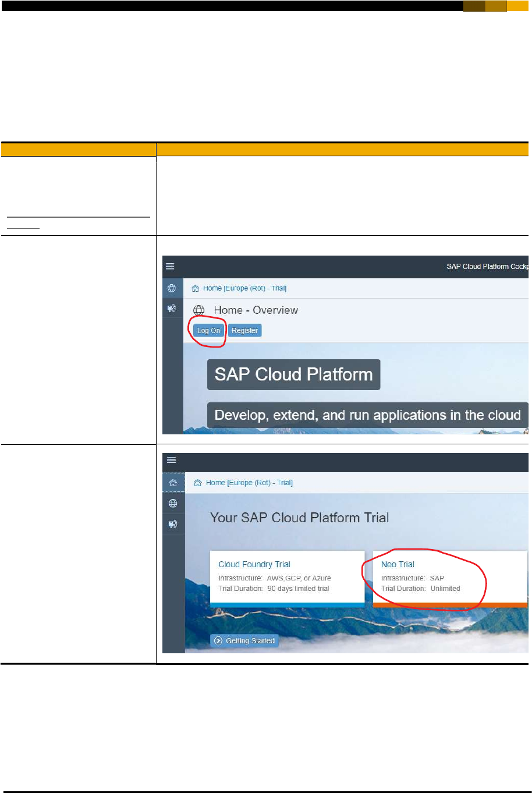Click home sidebar icon in Trial page screenshot
Image resolution: width=532 pixels, height=793 pixels.
(173, 483)
